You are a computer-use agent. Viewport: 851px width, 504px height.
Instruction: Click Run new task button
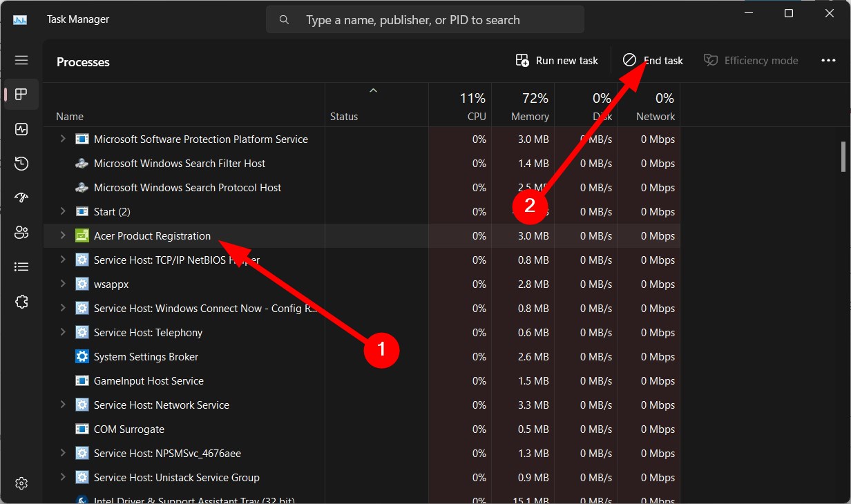[557, 61]
